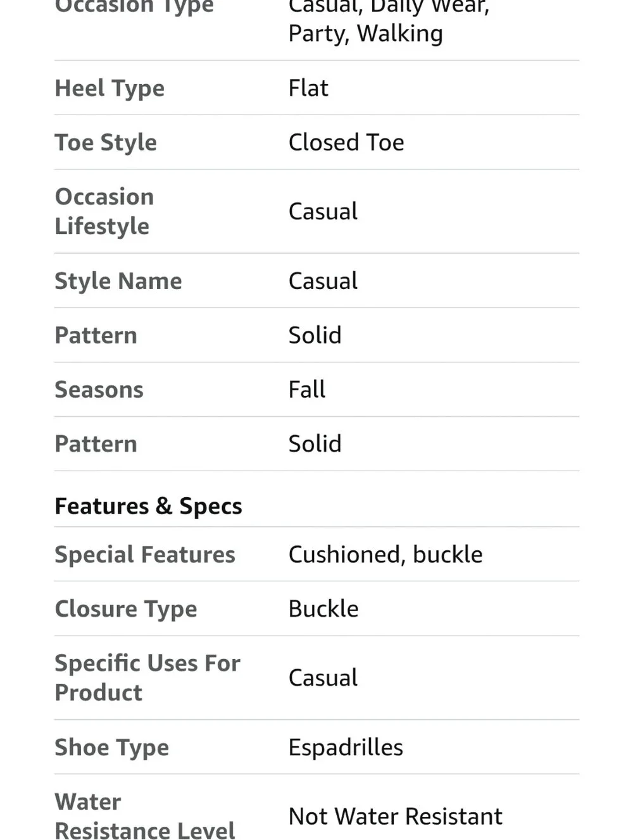Select the Casual value beside Style Name
Viewport: 633px width, 840px height.
[323, 281]
